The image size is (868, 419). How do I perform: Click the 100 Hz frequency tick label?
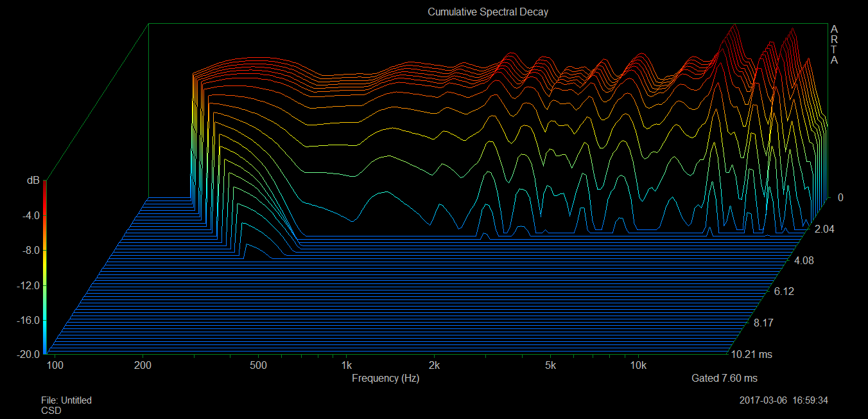(x=55, y=366)
